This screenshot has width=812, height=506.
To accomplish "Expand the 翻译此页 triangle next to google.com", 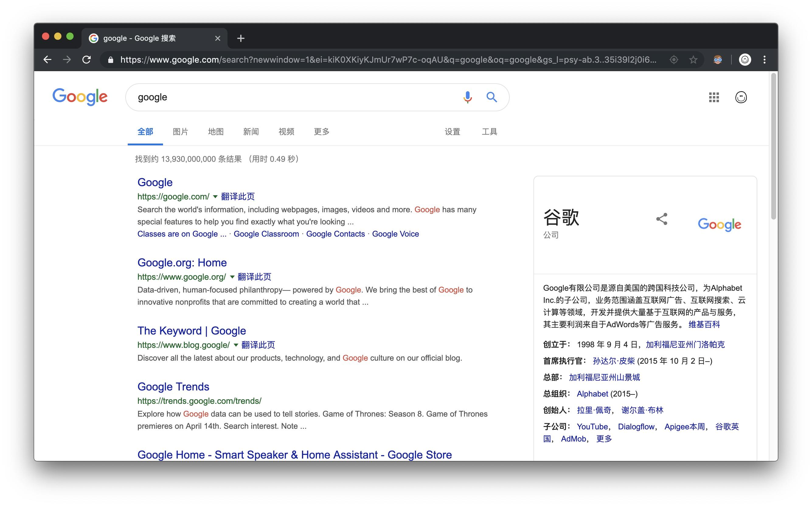I will [x=216, y=197].
